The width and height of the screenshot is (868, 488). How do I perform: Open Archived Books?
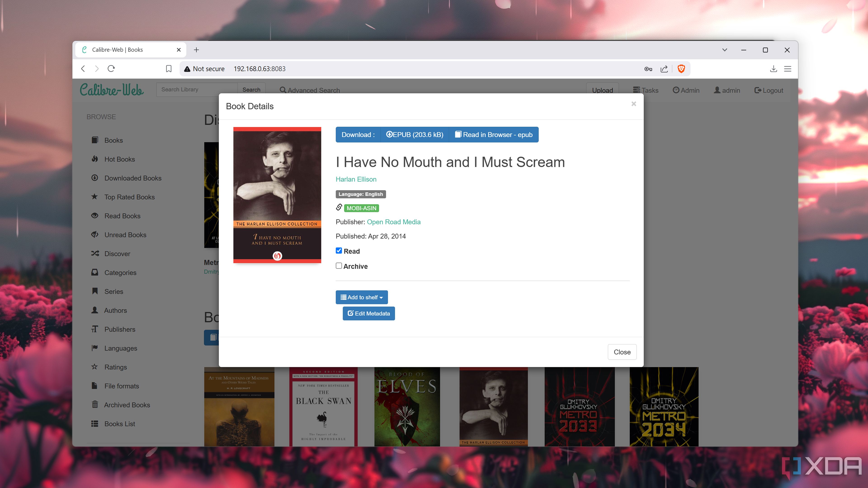pyautogui.click(x=127, y=405)
